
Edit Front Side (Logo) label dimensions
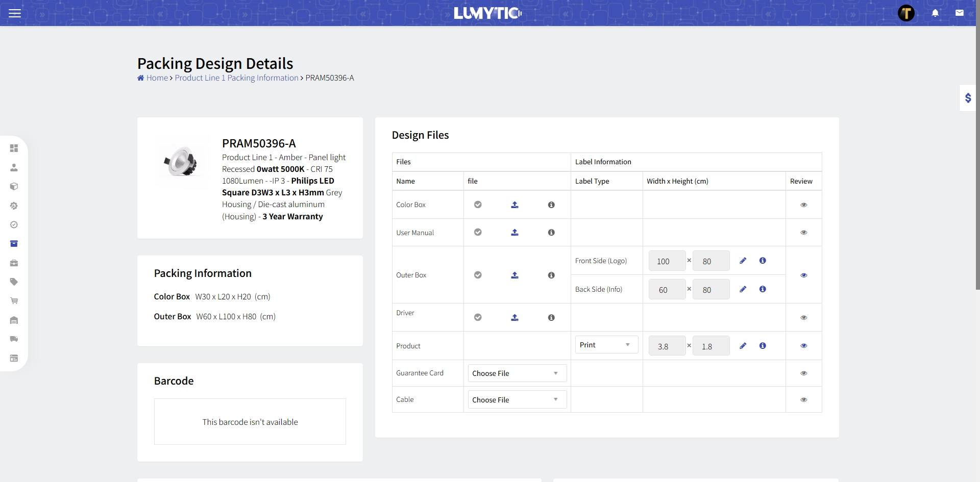(743, 261)
